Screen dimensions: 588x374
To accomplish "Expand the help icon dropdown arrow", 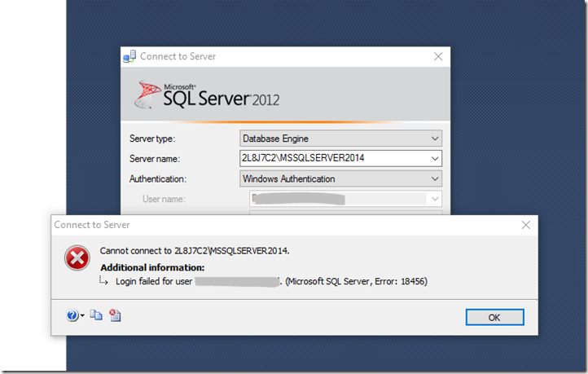I will 82,315.
